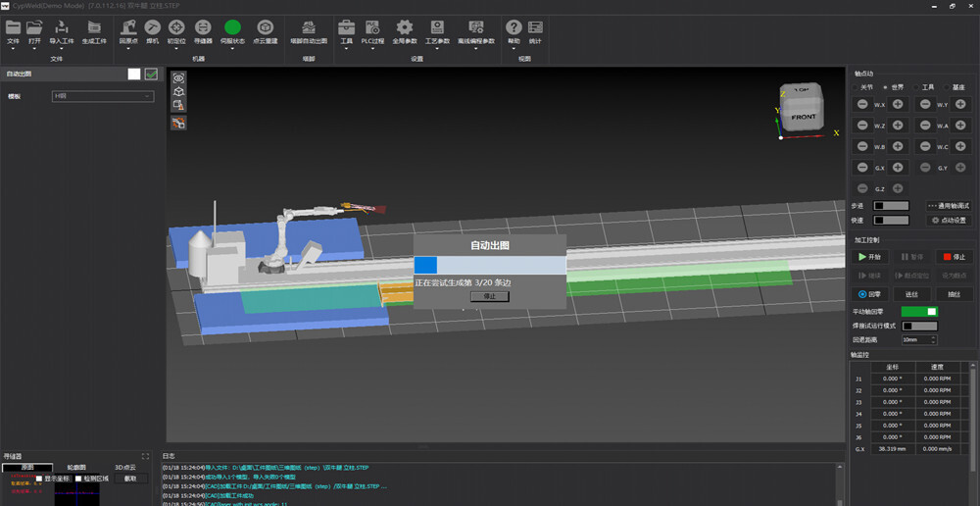Toggle the 平动轴回零 switch
This screenshot has width=980, height=506.
(919, 312)
